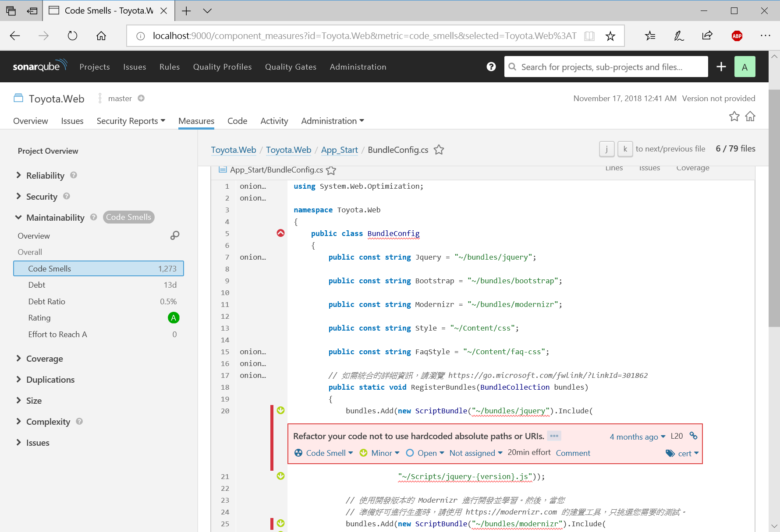
Task: Click the j next file button
Action: (607, 149)
